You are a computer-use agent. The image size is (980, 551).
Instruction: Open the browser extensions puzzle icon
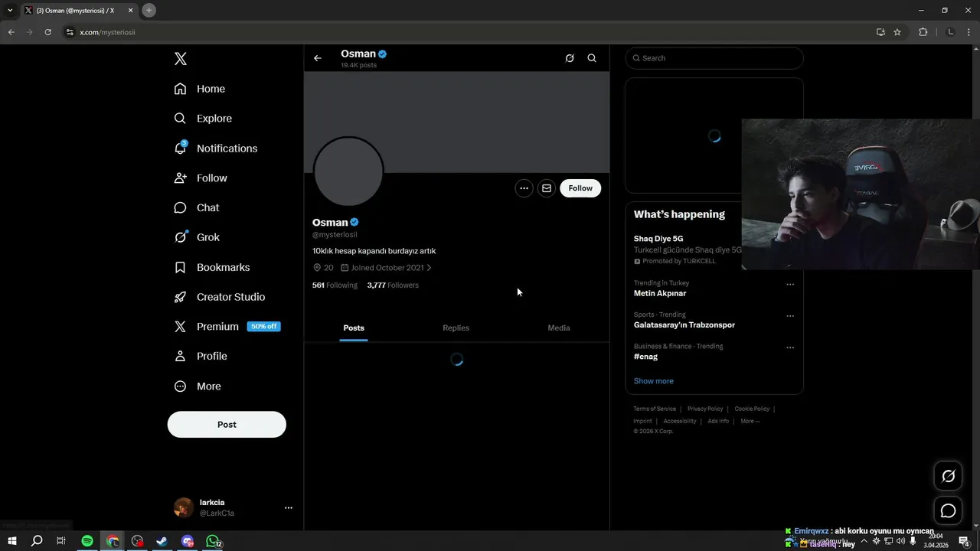pos(923,32)
